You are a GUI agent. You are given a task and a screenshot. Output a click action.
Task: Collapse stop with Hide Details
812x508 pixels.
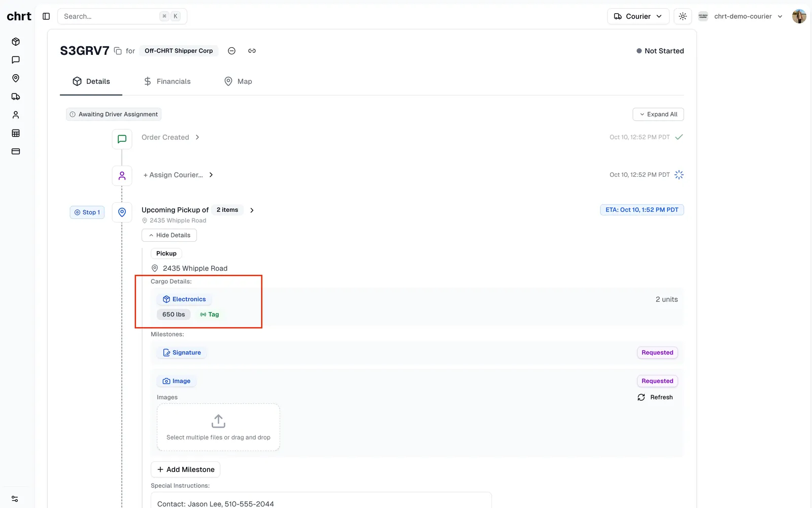click(x=169, y=235)
